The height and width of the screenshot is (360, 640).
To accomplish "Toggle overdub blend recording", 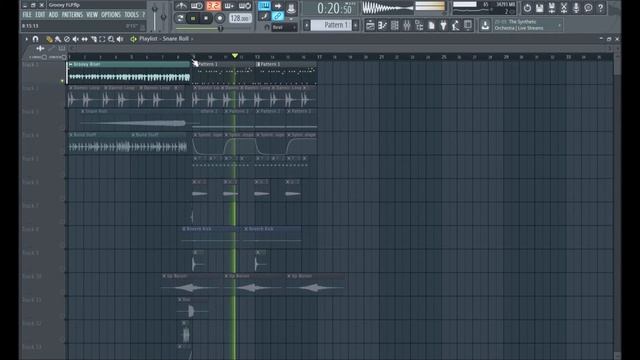I will [229, 6].
